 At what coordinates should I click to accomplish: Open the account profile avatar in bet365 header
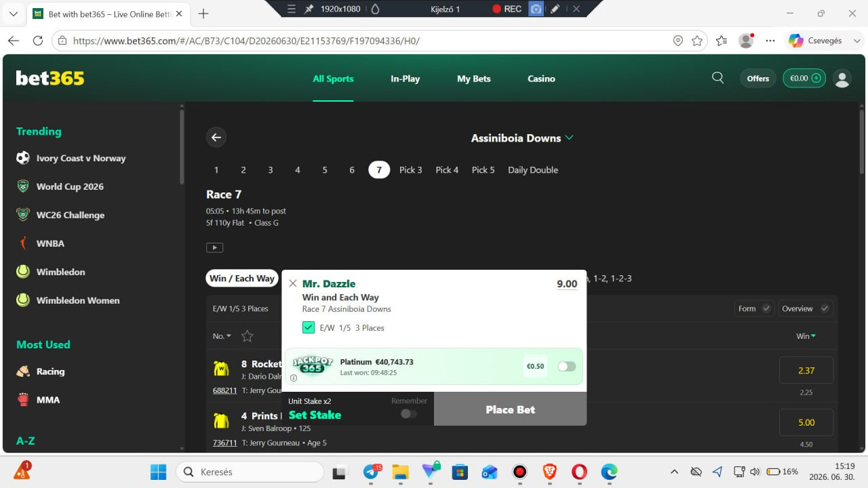[842, 79]
